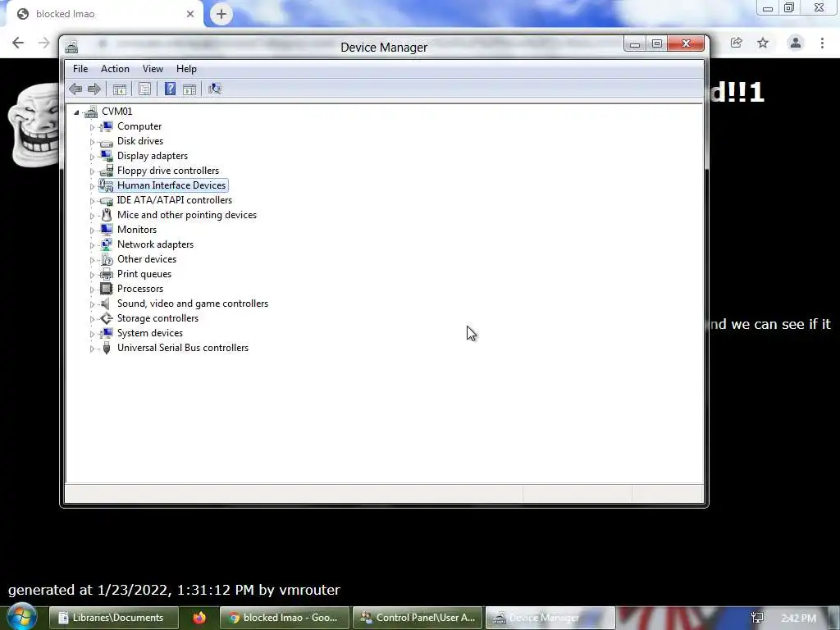
Task: Click the Show/Hide Action Pane toolbar icon
Action: coord(189,89)
